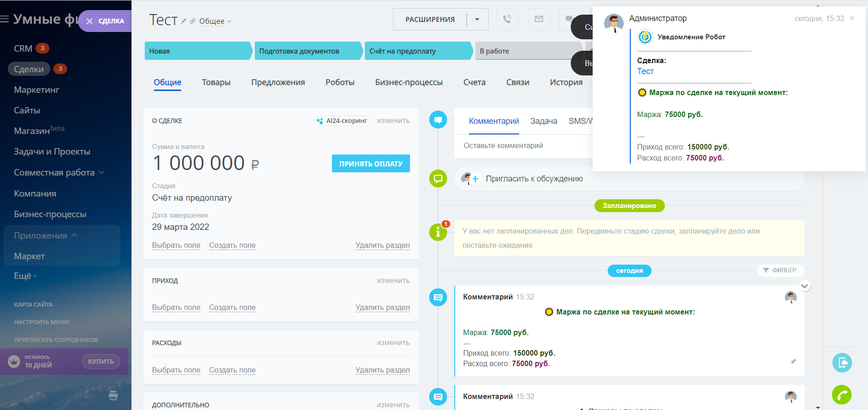Viewport: 868px width, 410px height.
Task: Click the green phone call floating button
Action: pos(842,395)
